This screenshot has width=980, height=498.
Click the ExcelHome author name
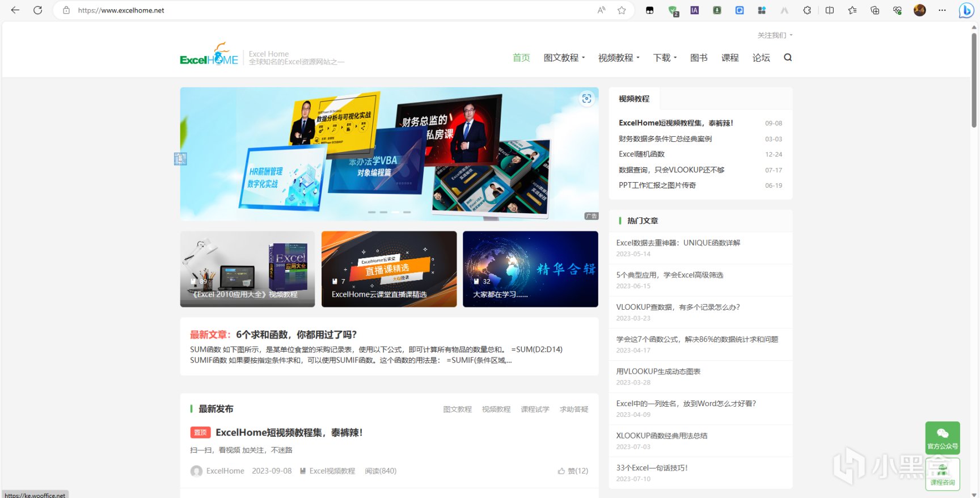pos(225,471)
